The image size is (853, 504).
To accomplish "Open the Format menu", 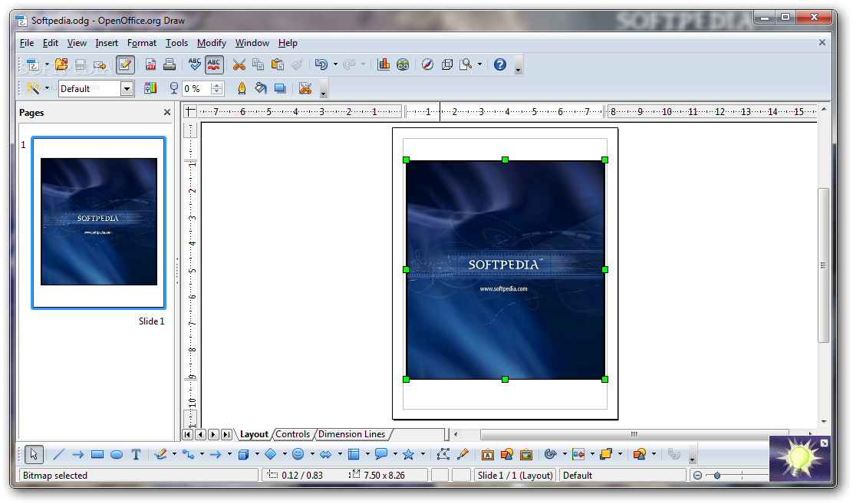I will 142,43.
